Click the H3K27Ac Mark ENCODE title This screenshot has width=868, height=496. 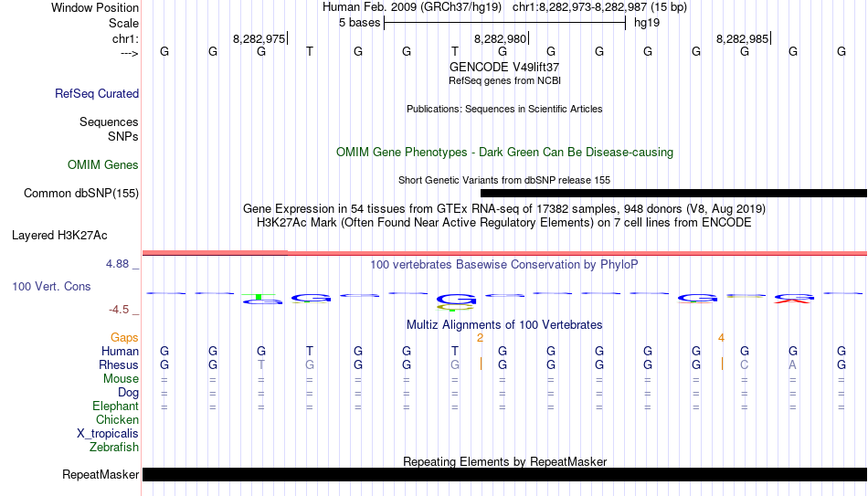[x=504, y=223]
